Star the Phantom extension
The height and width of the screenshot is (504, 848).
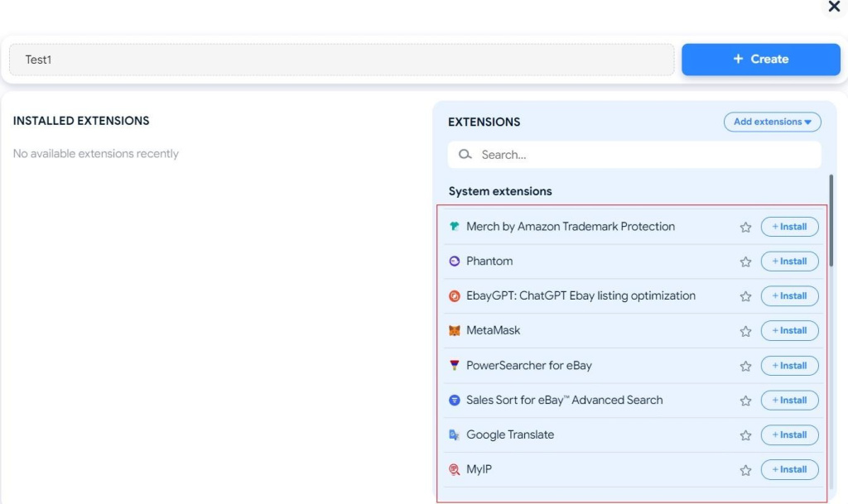point(745,262)
